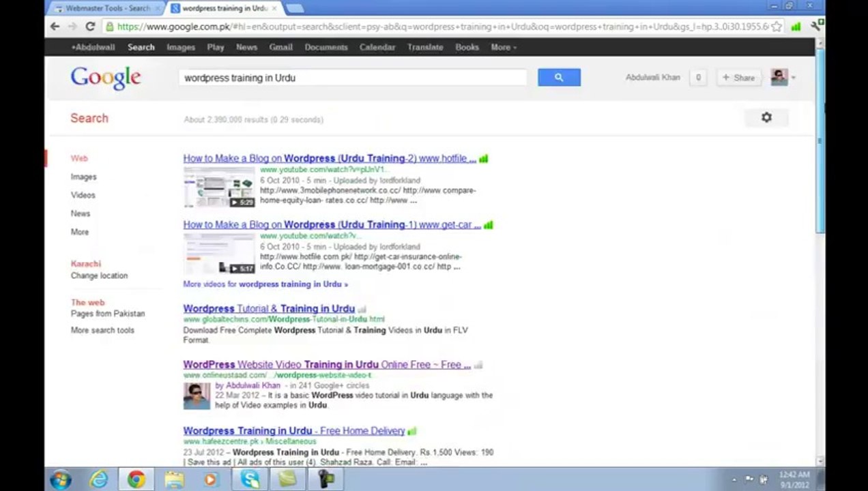Click Abdulwali Khan author photo thumbnail
This screenshot has width=868, height=491.
pyautogui.click(x=197, y=396)
